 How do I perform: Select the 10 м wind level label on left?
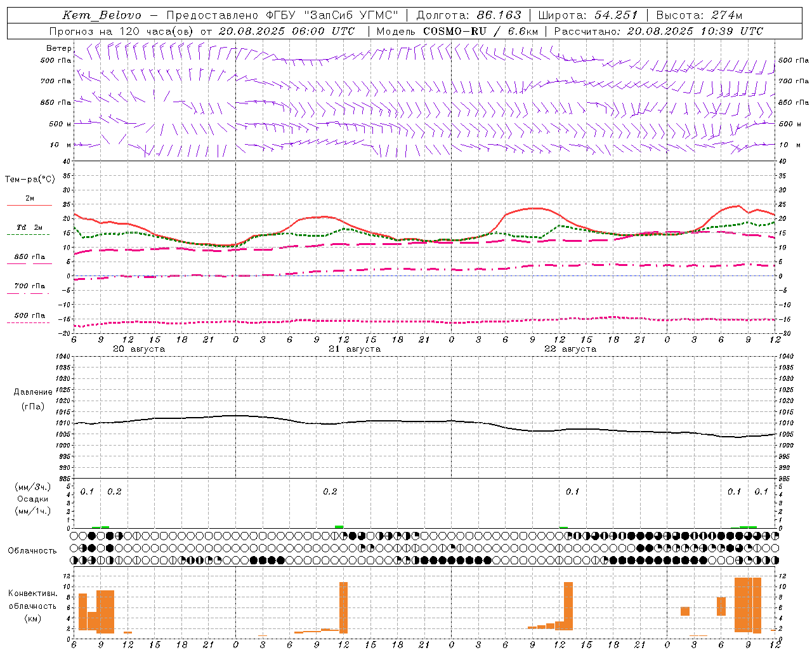click(60, 145)
